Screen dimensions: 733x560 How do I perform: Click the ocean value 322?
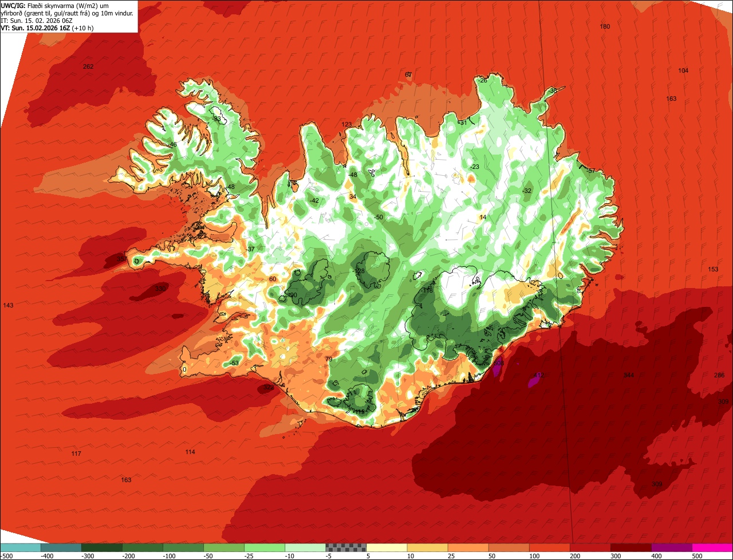coord(269,388)
